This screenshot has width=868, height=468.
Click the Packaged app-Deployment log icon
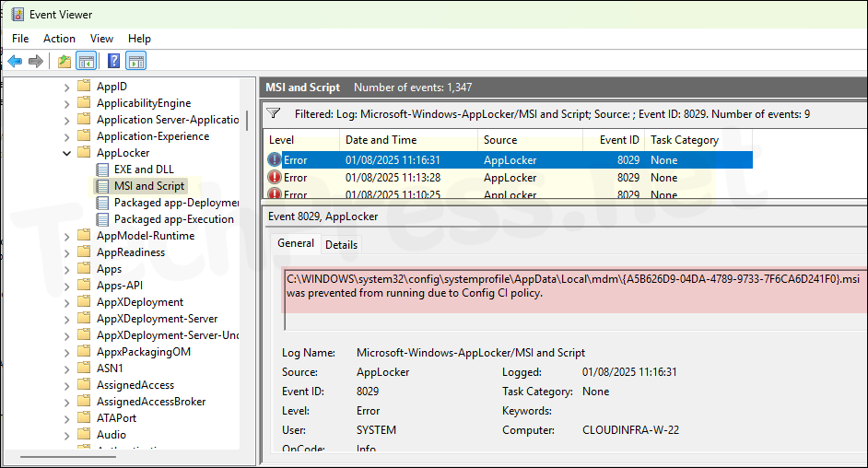click(102, 203)
